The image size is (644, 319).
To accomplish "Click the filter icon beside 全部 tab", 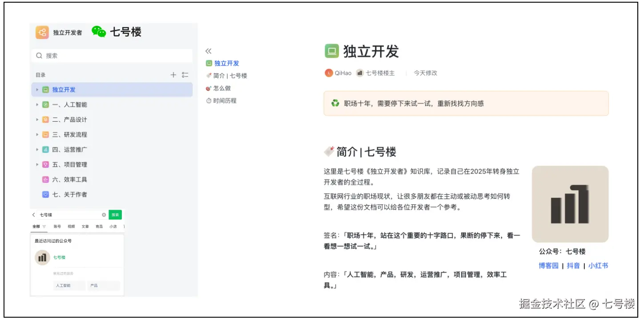I will 44,226.
